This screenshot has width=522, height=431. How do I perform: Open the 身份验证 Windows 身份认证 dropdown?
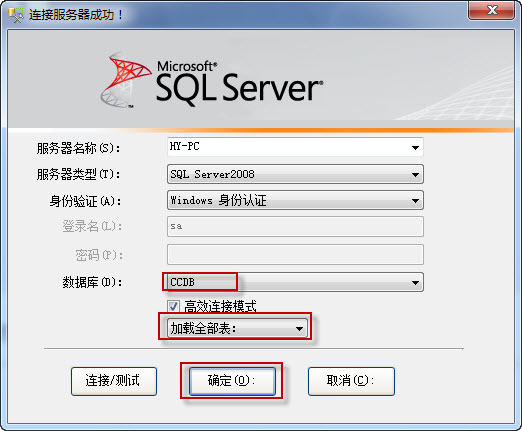point(295,200)
